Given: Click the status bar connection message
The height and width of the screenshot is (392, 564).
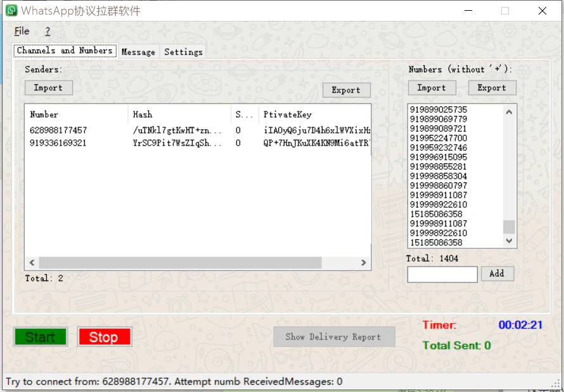Looking at the screenshot, I should pyautogui.click(x=124, y=382).
